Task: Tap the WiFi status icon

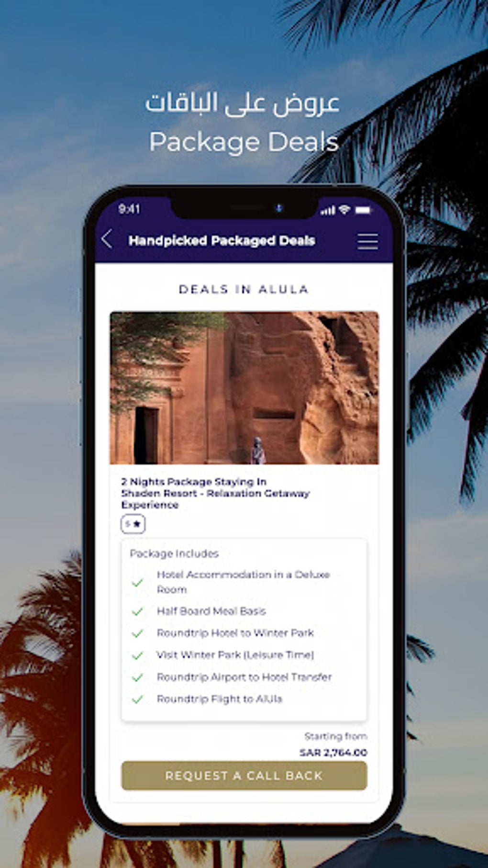Action: 344,210
